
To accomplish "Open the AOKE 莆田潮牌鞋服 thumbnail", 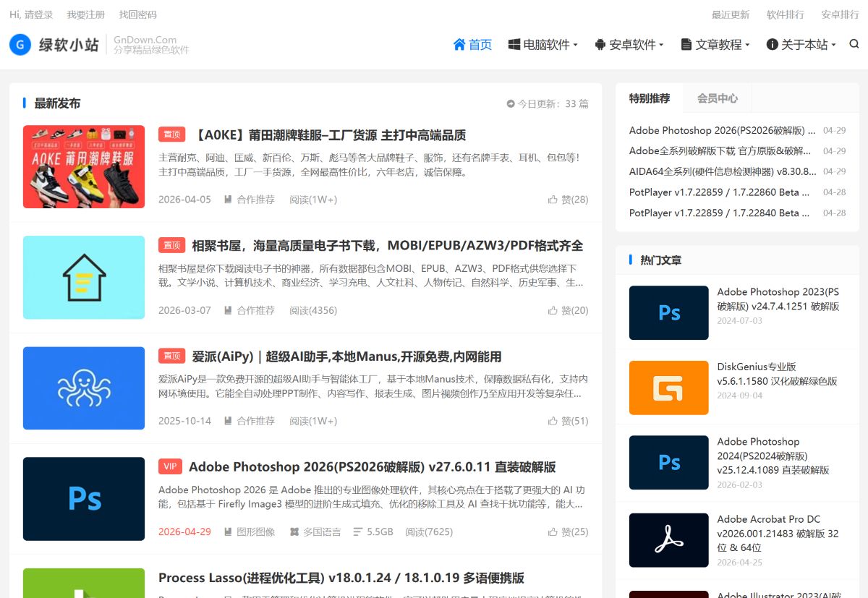I will tap(84, 167).
